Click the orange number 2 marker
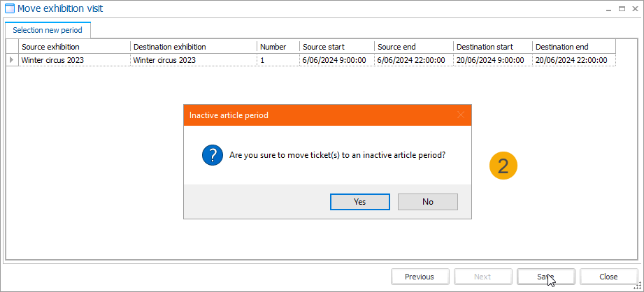 click(503, 166)
